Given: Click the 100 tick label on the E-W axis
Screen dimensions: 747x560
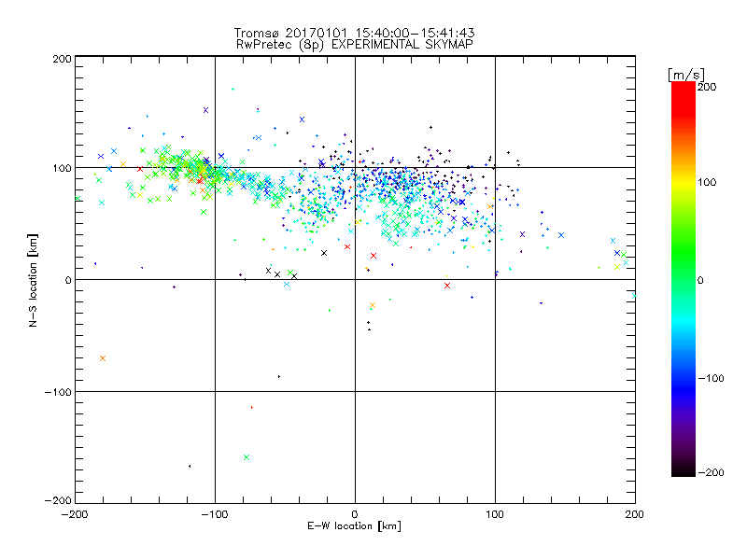Looking at the screenshot, I should pyautogui.click(x=495, y=514).
